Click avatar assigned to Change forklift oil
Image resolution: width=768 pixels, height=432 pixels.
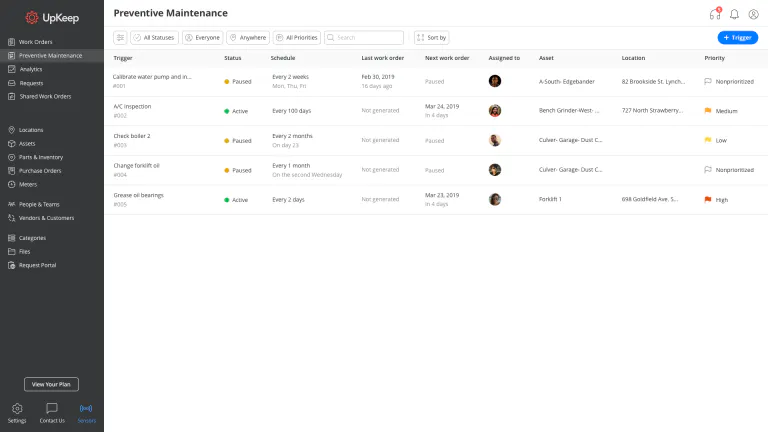495,169
